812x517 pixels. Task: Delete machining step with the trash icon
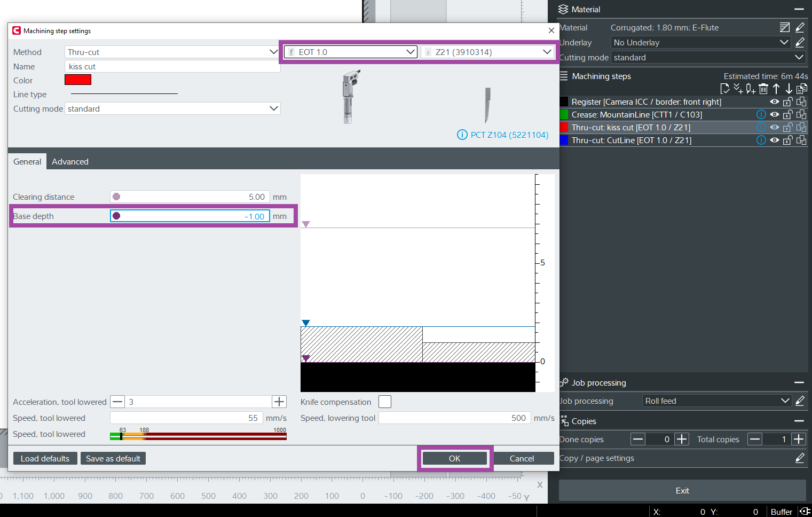pyautogui.click(x=763, y=89)
